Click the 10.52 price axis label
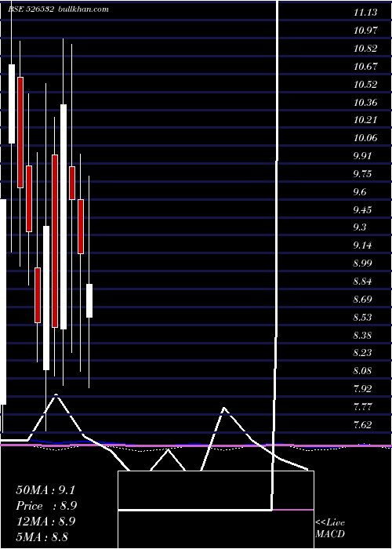The width and height of the screenshot is (392, 549). tap(365, 85)
